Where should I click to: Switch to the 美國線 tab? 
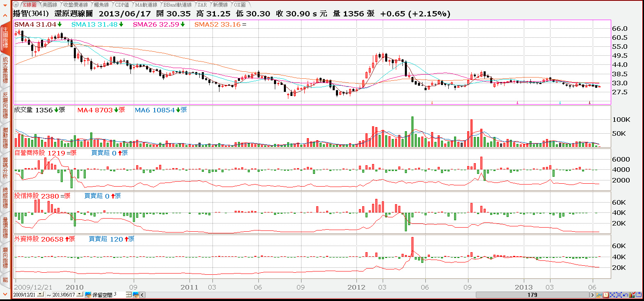tap(50, 5)
